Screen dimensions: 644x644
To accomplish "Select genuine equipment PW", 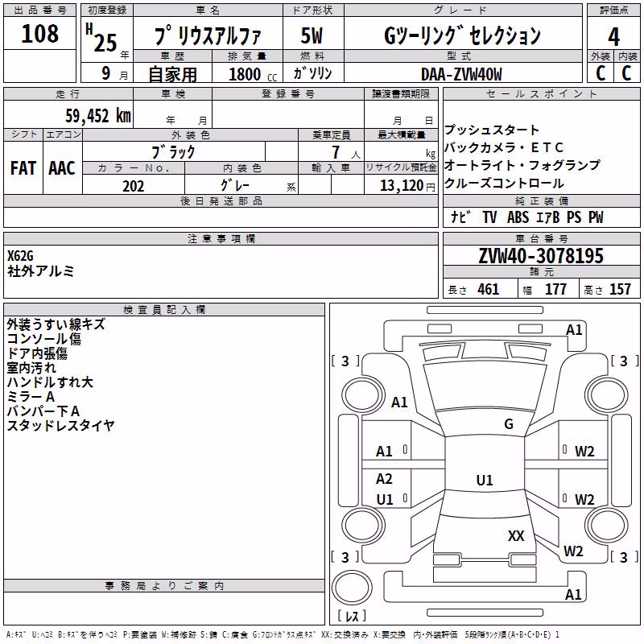I will coord(596,217).
